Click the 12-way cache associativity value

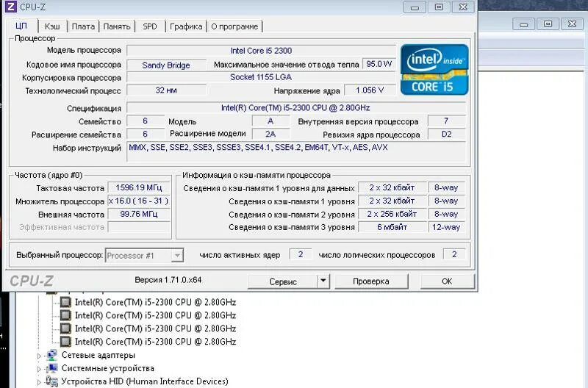[x=446, y=227]
